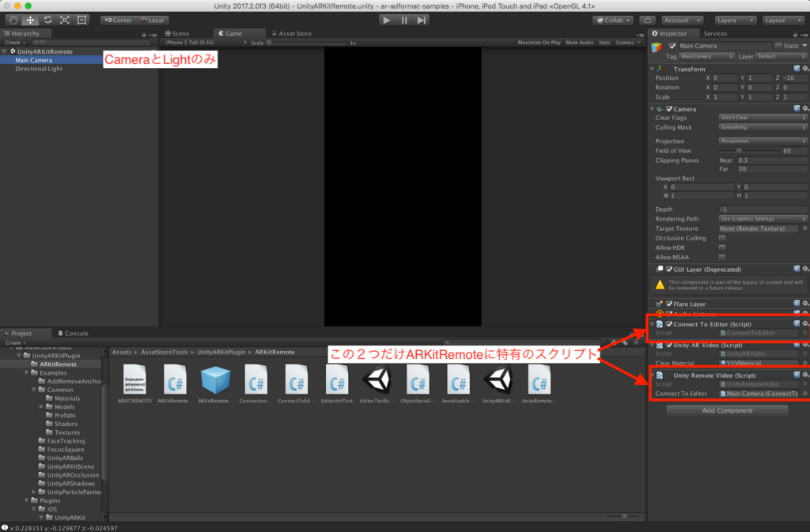Switch to Scene tab
The height and width of the screenshot is (532, 810).
pos(177,33)
